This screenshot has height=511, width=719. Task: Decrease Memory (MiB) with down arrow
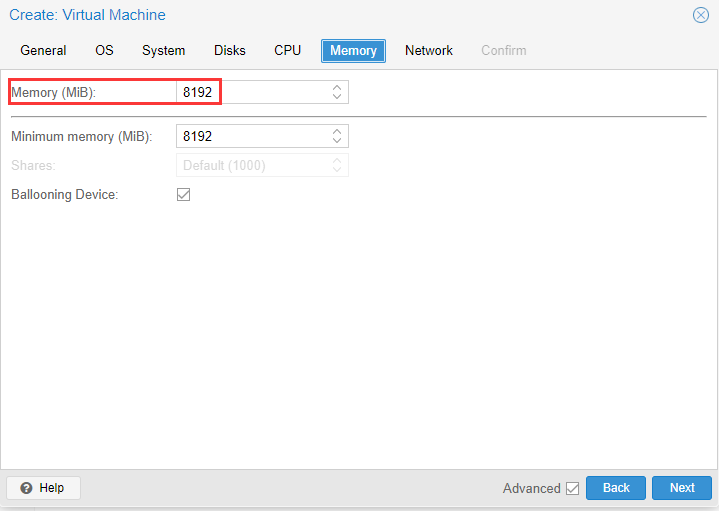point(337,97)
